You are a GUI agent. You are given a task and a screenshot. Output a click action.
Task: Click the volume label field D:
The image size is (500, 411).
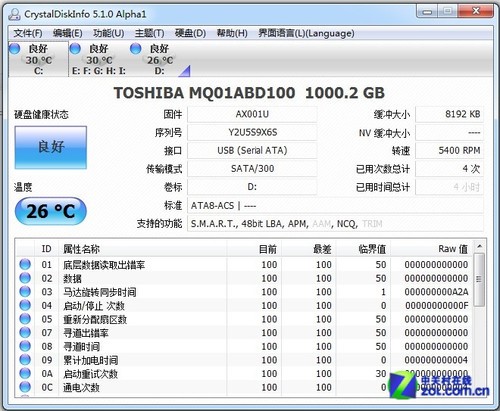click(252, 187)
